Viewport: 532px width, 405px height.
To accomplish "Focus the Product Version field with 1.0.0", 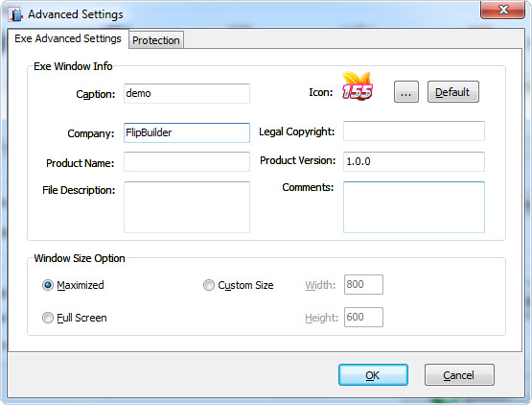I will (414, 161).
